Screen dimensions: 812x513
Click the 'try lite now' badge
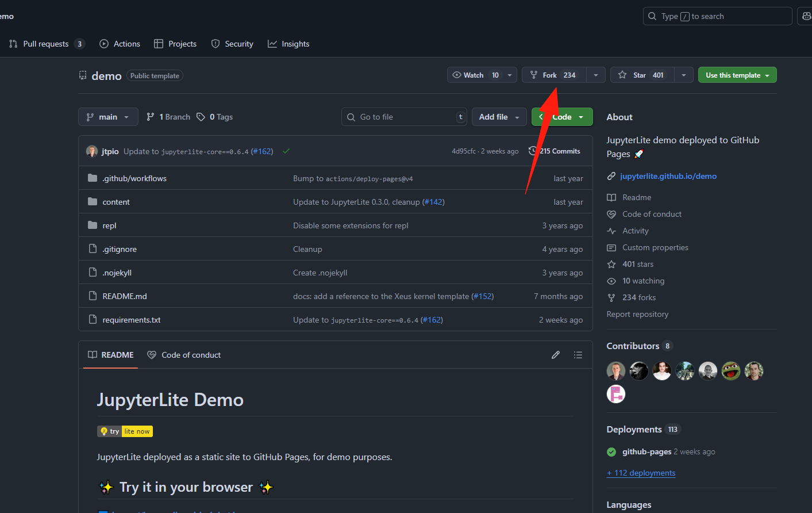(x=125, y=431)
